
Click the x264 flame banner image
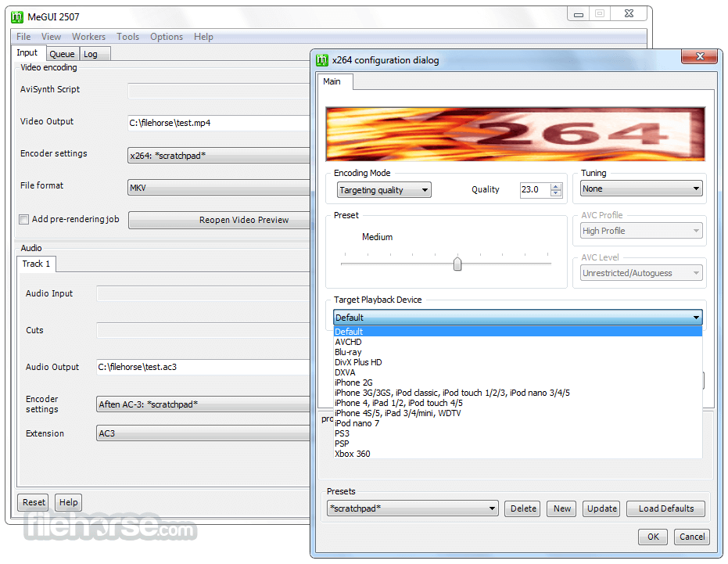tap(515, 135)
